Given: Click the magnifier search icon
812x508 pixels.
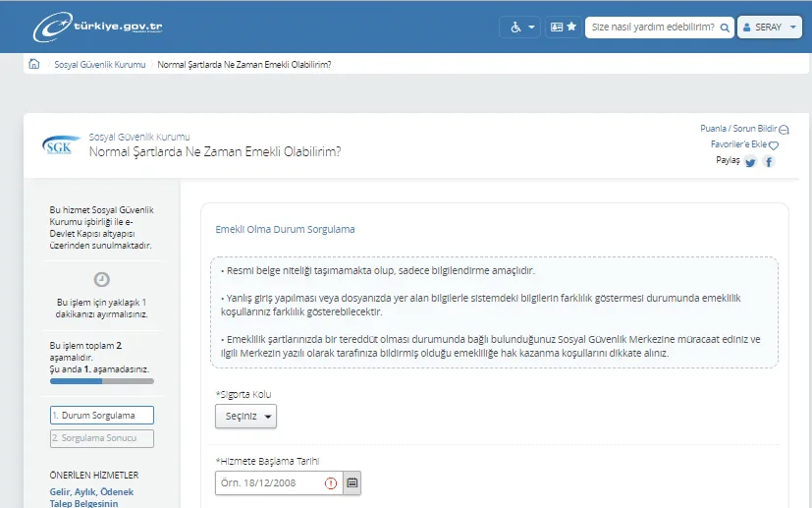Looking at the screenshot, I should (x=725, y=28).
